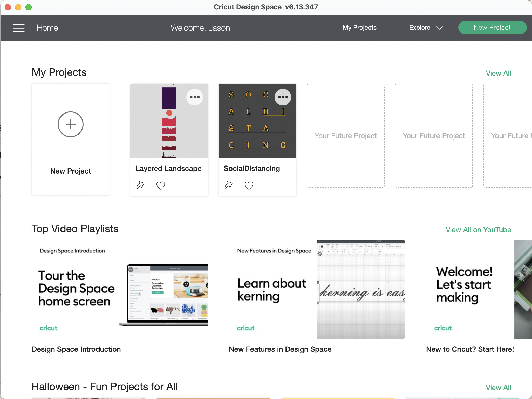Open Learn about kerning video playlist
Image resolution: width=532 pixels, height=399 pixels.
[x=317, y=289]
